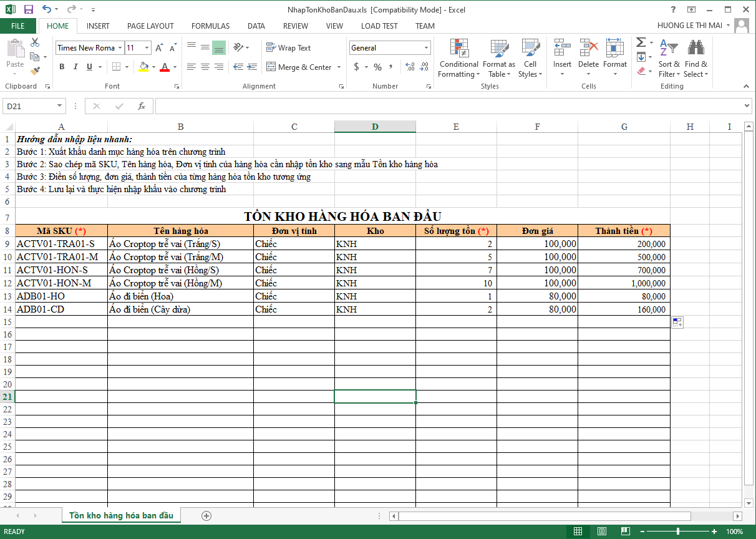
Task: Open the Format cells menu
Action: coord(614,59)
